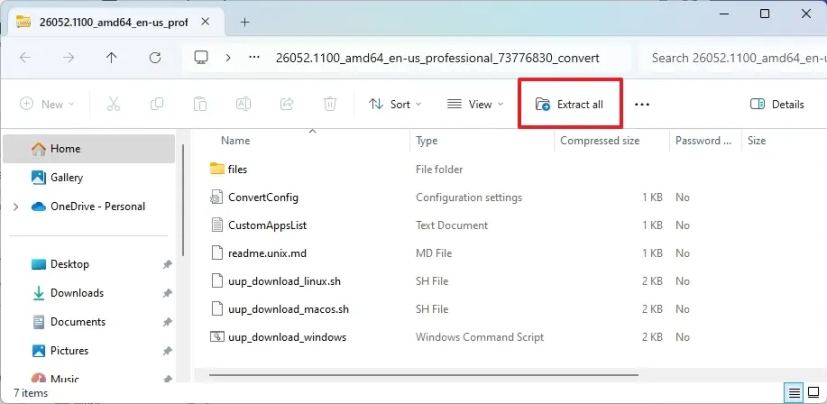Viewport: 827px width, 404px height.
Task: Open the Sort dropdown menu
Action: [395, 104]
